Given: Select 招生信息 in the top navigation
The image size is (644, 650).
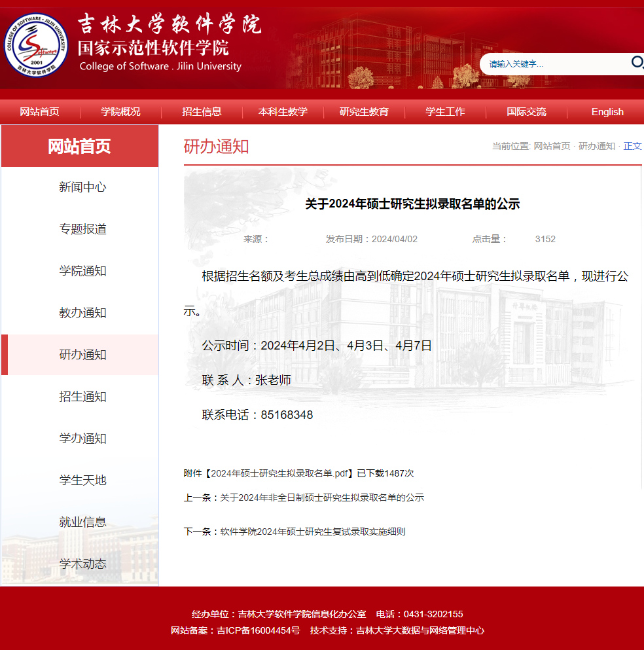Looking at the screenshot, I should pyautogui.click(x=202, y=112).
